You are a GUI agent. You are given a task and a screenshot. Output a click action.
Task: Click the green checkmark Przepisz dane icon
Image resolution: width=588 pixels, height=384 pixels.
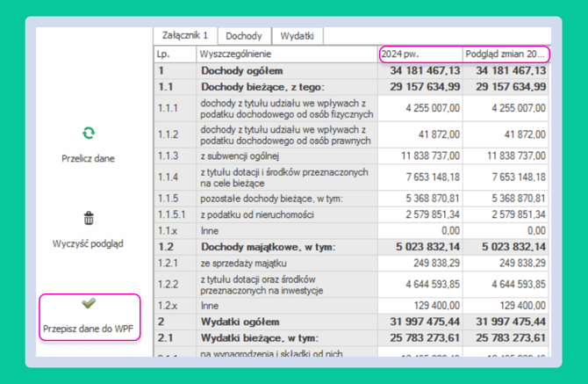(89, 303)
